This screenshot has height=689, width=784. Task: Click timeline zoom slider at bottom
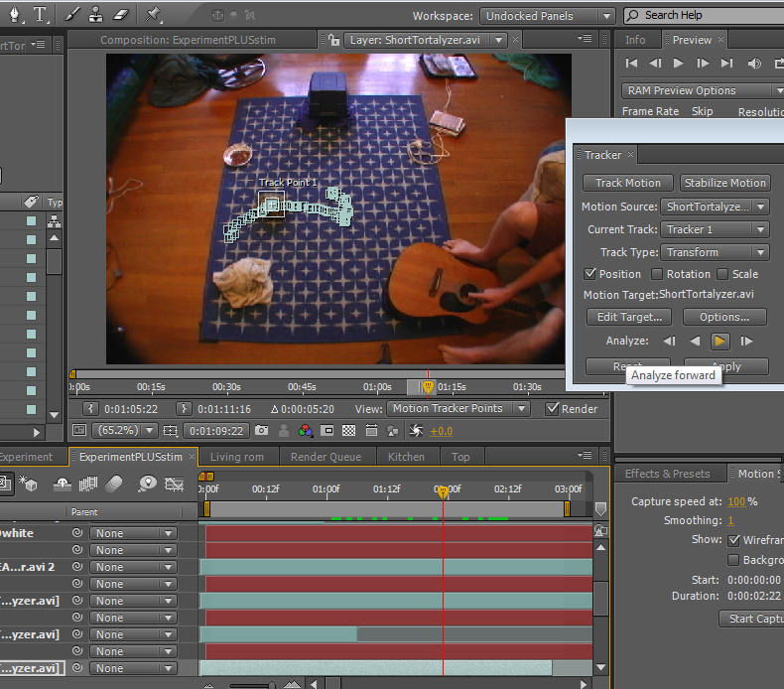pyautogui.click(x=251, y=684)
